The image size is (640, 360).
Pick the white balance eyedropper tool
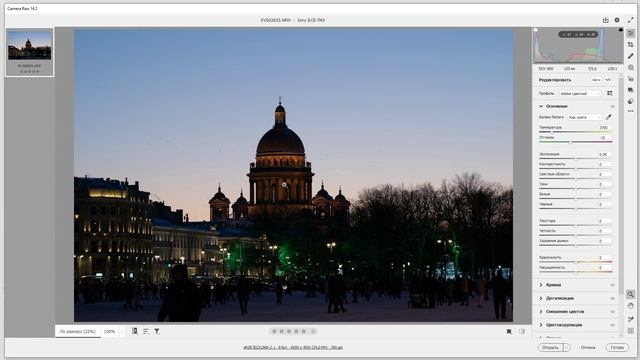[x=609, y=117]
